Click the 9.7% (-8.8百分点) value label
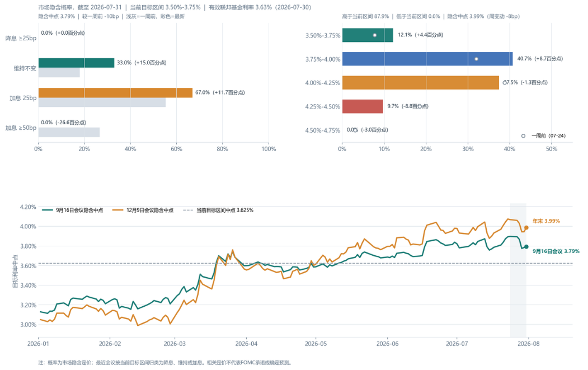Viewport: 588px width, 370px height. [408, 106]
